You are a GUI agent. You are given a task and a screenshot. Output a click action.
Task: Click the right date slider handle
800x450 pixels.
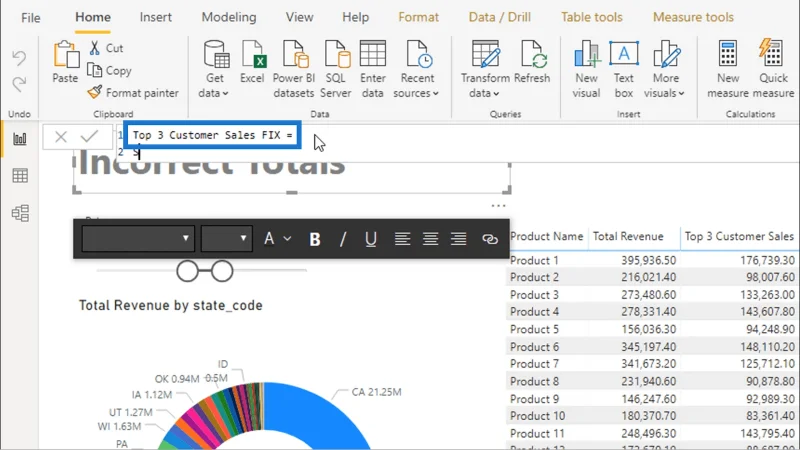tap(222, 271)
